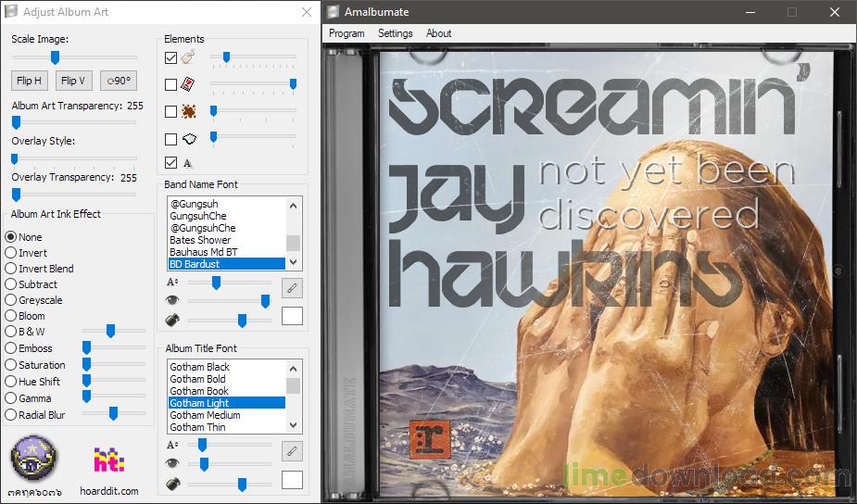This screenshot has width=857, height=504.
Task: Click Band Name font size icon
Action: point(172,282)
